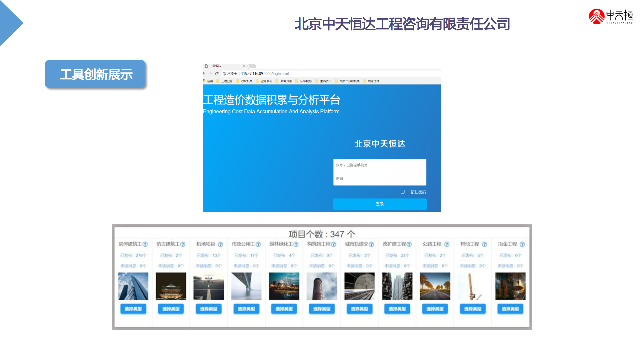644x362 pixels.
Task: Open the 应用 apps shortcut
Action: click(x=208, y=81)
